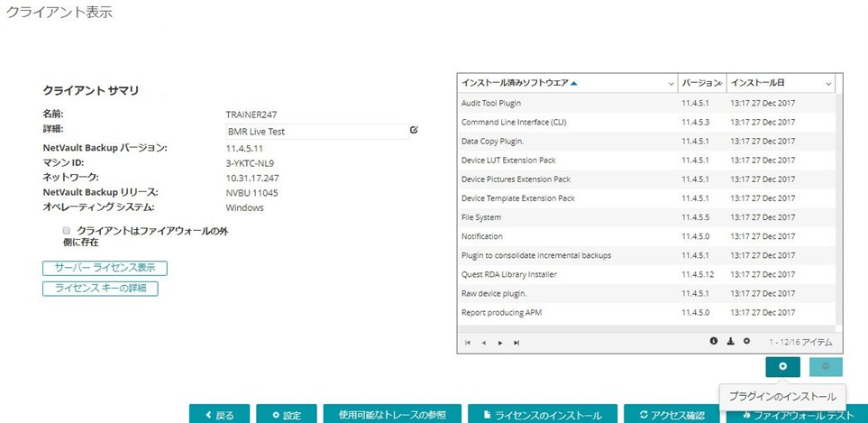Select Device Pictures Extension Pack row
The height and width of the screenshot is (423, 868).
[x=645, y=179]
